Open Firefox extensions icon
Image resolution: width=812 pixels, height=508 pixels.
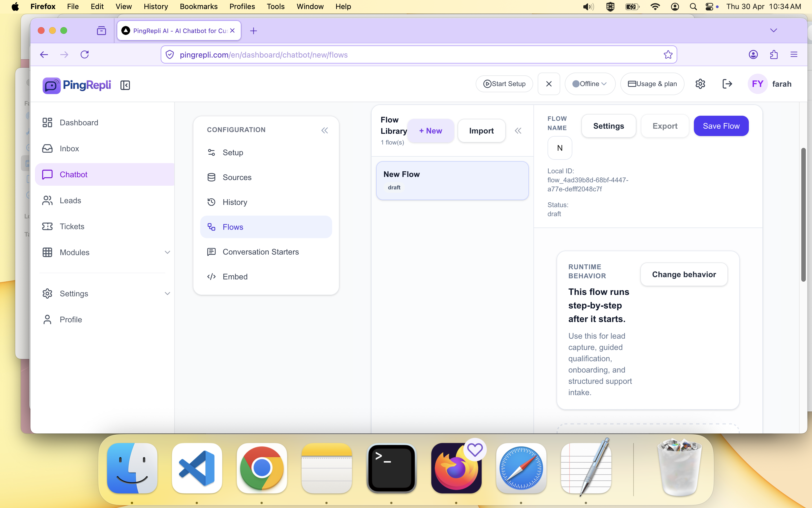[x=774, y=54]
